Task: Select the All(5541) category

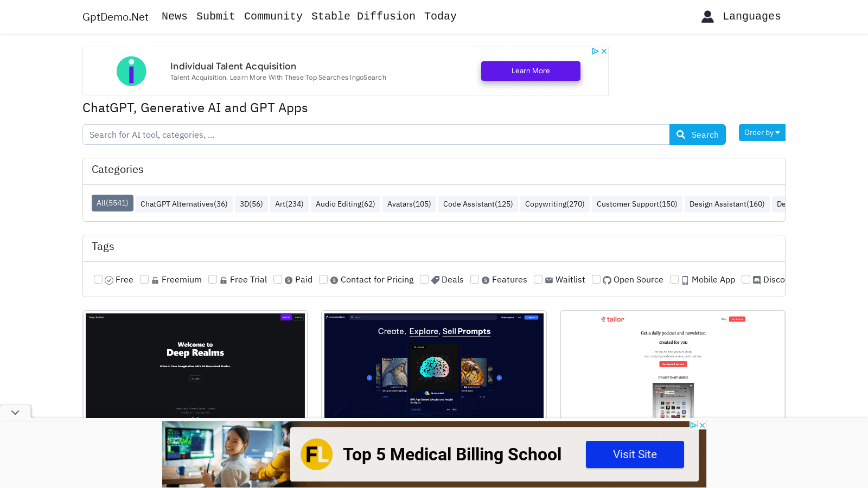Action: (112, 203)
